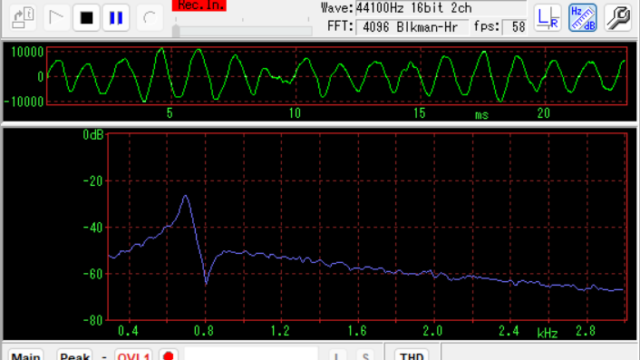Image resolution: width=640 pixels, height=360 pixels.
Task: Click the L button at the bottom
Action: point(337,356)
